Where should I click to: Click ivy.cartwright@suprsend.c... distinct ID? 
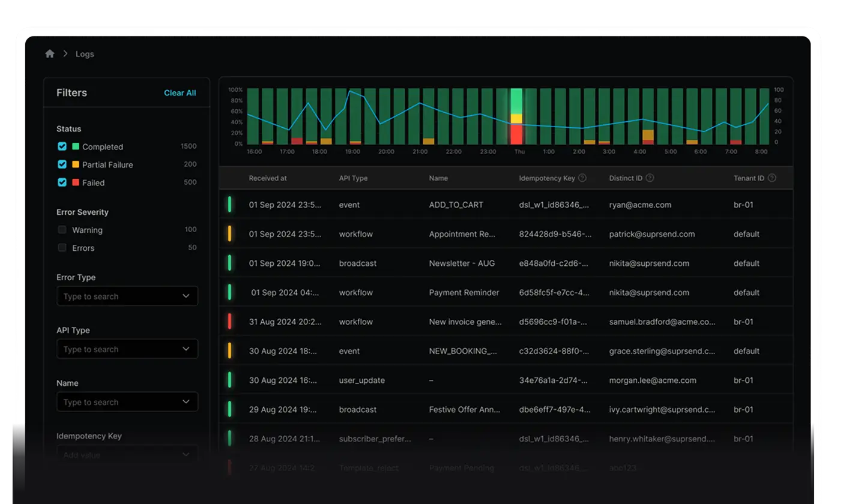click(662, 410)
